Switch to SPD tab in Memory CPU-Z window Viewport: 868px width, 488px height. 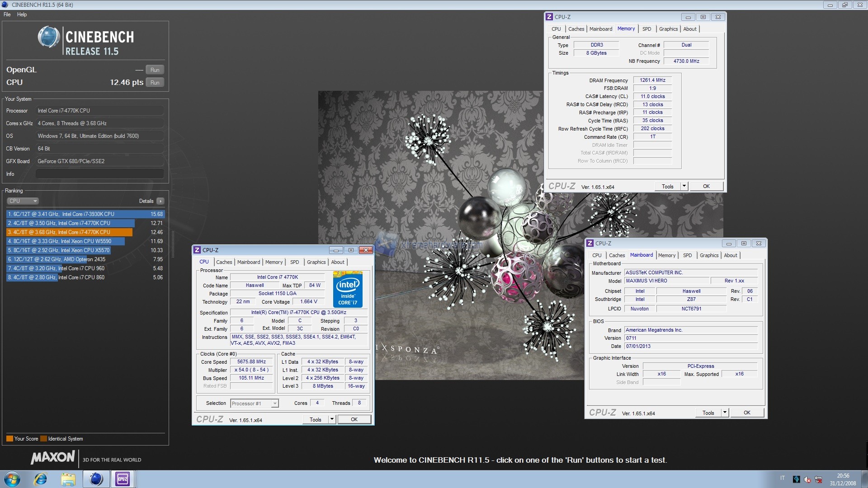(x=646, y=29)
